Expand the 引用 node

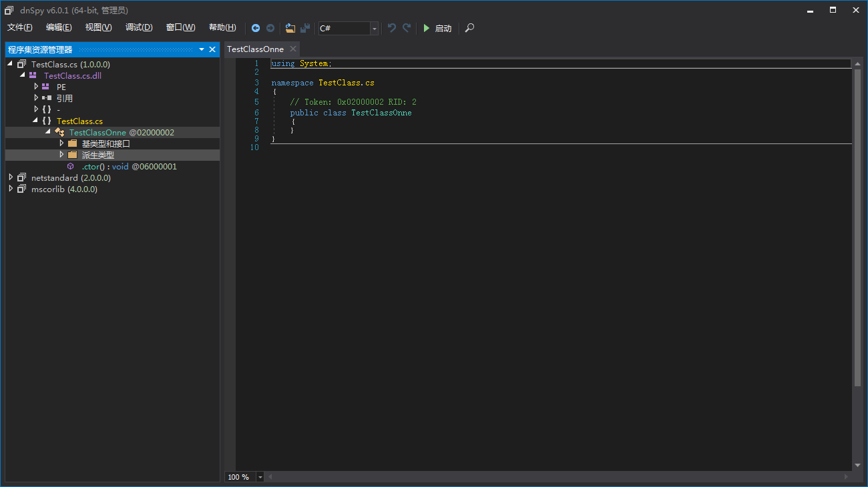tap(36, 99)
